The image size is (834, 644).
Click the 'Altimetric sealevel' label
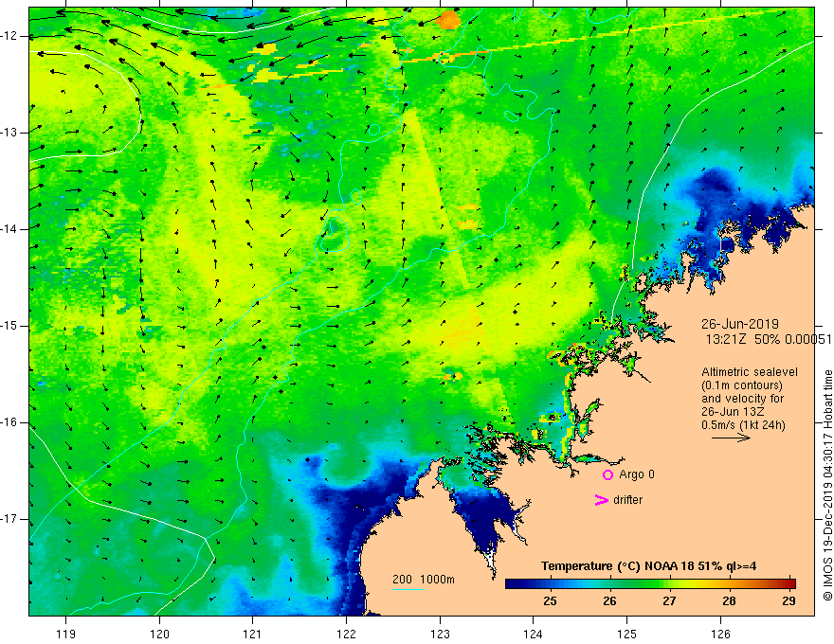coord(750,372)
